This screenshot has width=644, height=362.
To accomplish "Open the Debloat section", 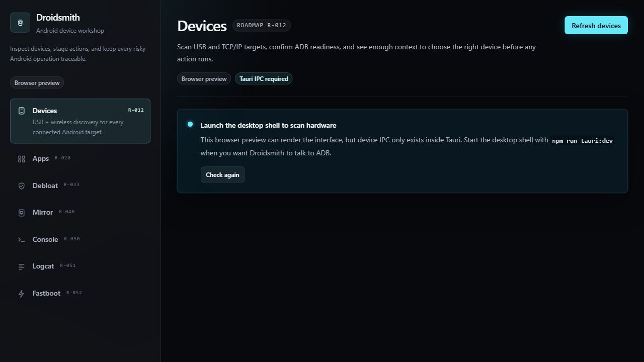I will tap(80, 186).
